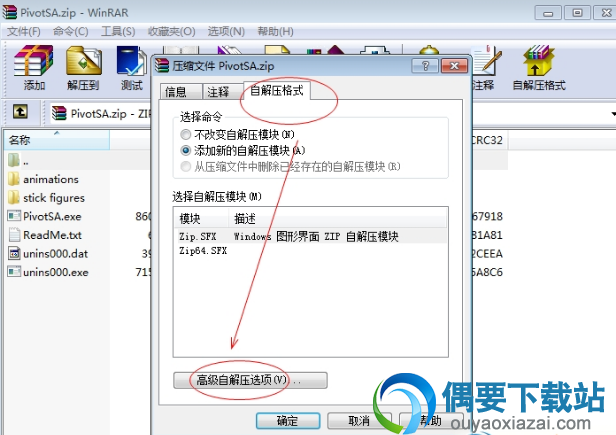This screenshot has width=616, height=435.
Task: Click the up-one-level folder arrow icon
Action: 20,112
